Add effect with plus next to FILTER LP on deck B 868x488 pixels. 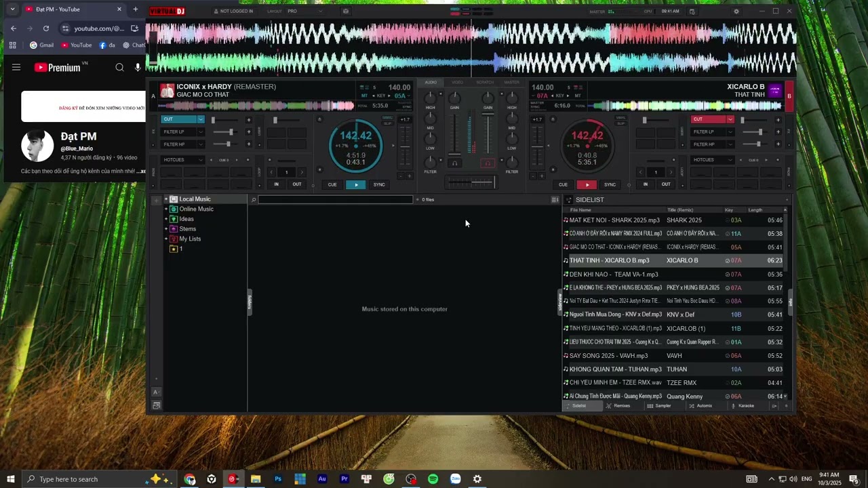(x=778, y=132)
